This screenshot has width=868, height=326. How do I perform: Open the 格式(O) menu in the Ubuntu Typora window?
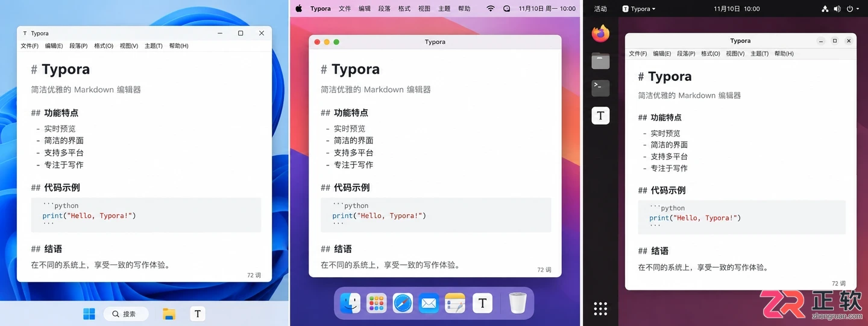pos(711,54)
